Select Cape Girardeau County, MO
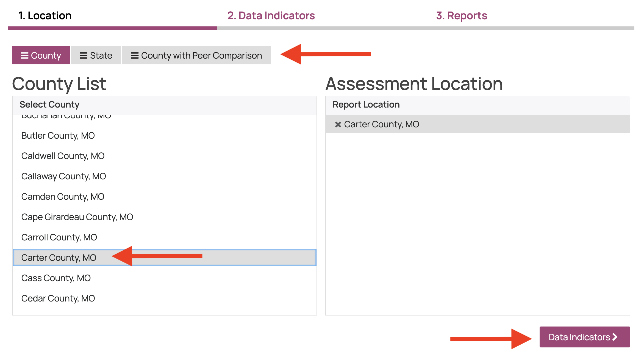Viewport: 644px width, 362px height. [77, 217]
